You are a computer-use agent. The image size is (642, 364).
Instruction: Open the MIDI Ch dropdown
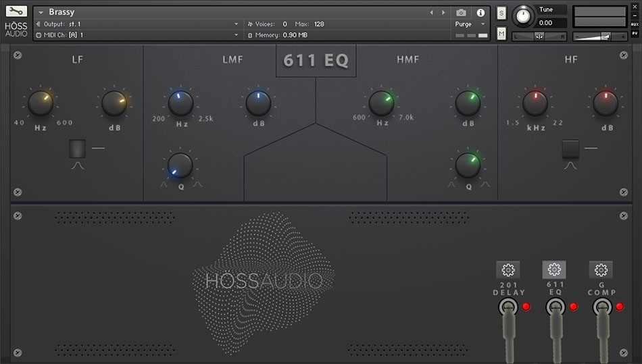138,35
